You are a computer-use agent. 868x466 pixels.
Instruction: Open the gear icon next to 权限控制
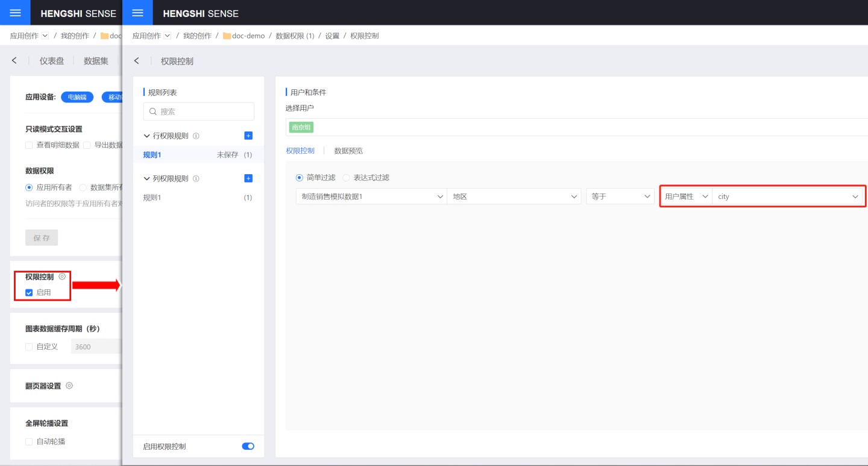click(x=62, y=277)
